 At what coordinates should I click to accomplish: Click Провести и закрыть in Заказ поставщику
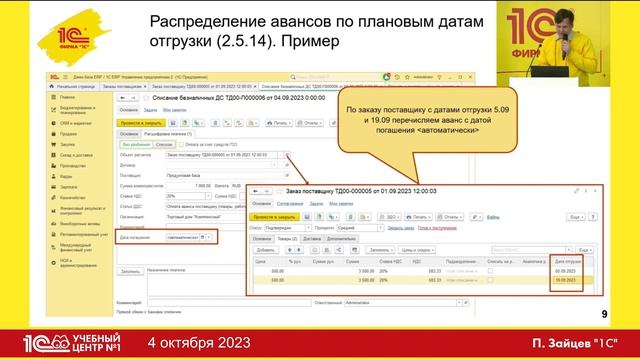274,217
